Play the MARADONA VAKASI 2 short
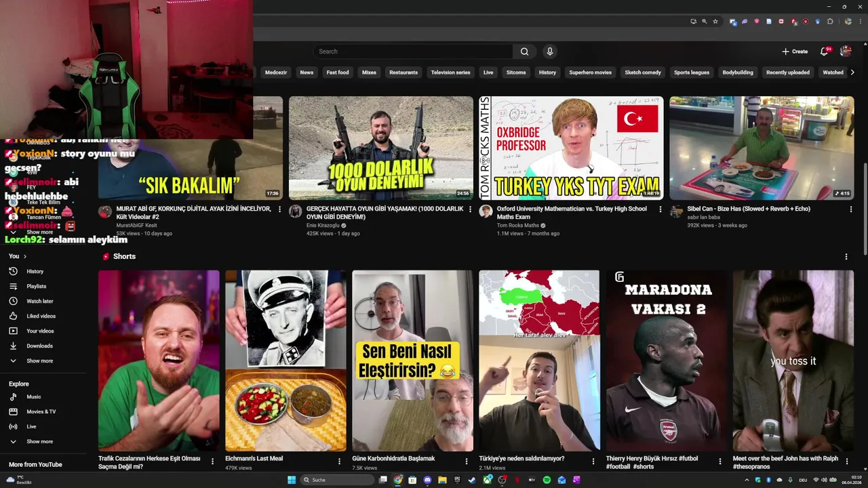868x488 pixels. [666, 361]
